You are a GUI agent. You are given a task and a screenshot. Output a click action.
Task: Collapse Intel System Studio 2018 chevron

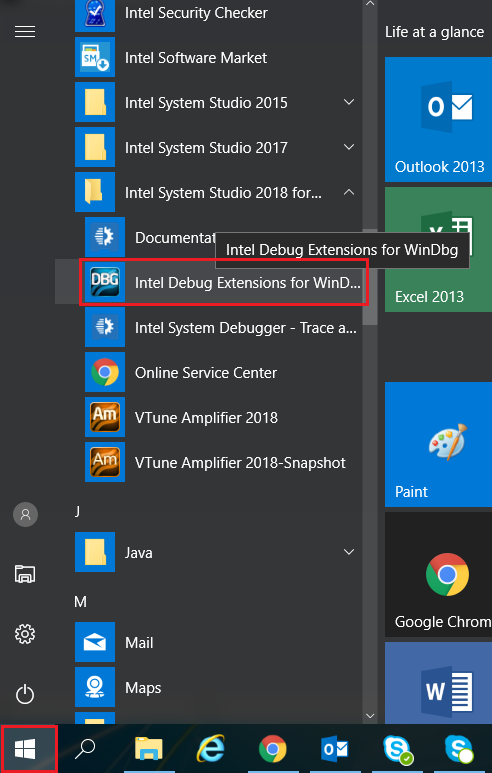[349, 192]
